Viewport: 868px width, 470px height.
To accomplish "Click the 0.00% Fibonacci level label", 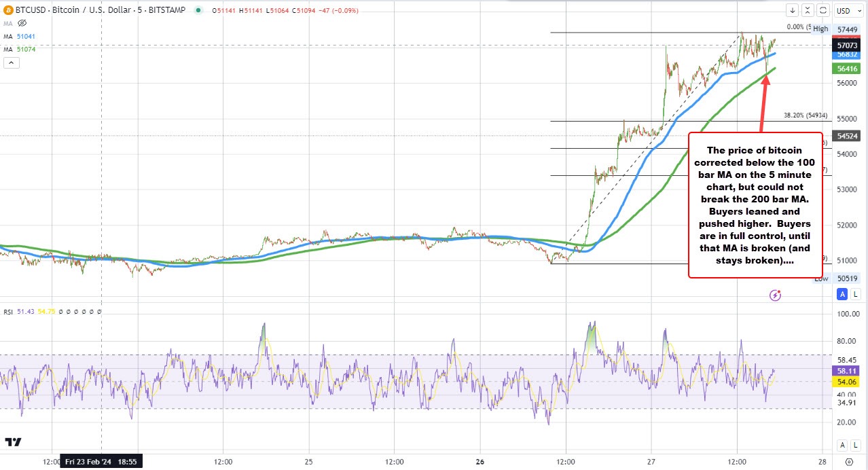I will (799, 27).
